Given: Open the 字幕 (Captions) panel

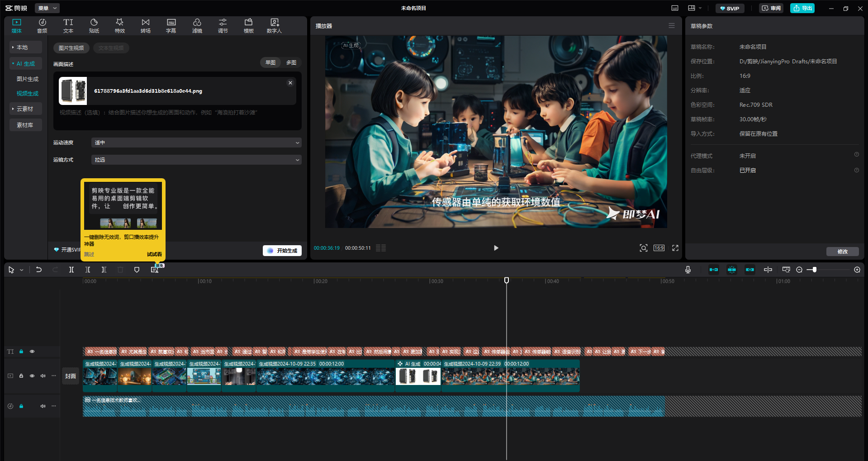Looking at the screenshot, I should 171,26.
